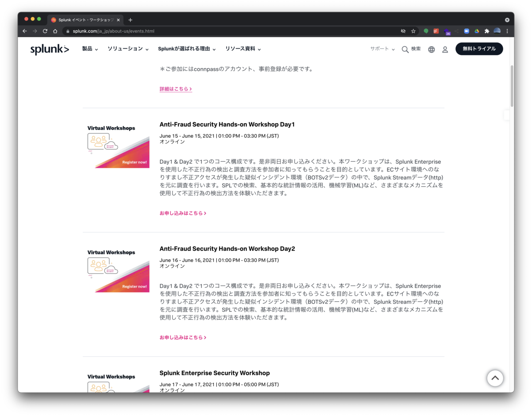Open the user account icon
The image size is (532, 416).
click(445, 50)
